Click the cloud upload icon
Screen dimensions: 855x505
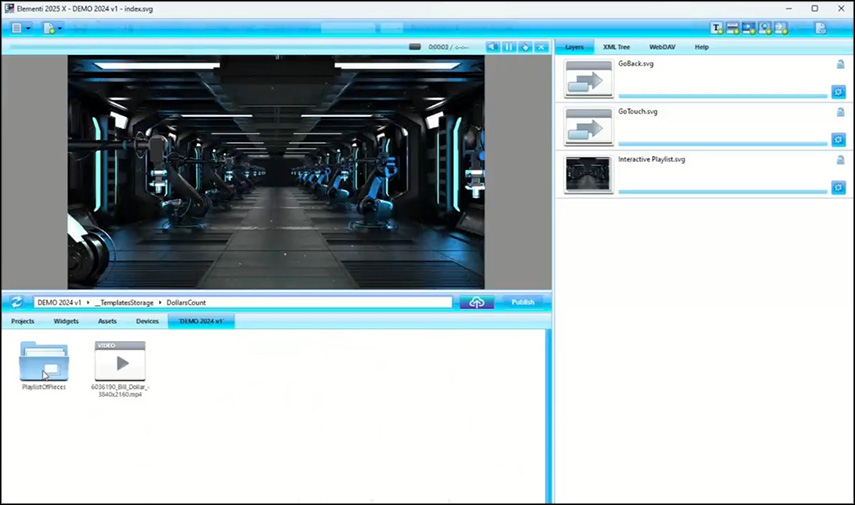(x=476, y=302)
